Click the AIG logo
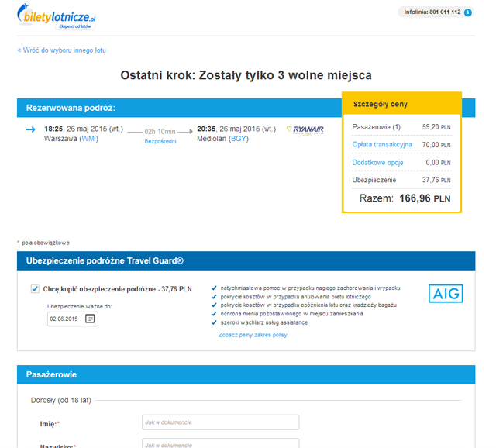Image resolution: width=496 pixels, height=448 pixels. tap(445, 293)
